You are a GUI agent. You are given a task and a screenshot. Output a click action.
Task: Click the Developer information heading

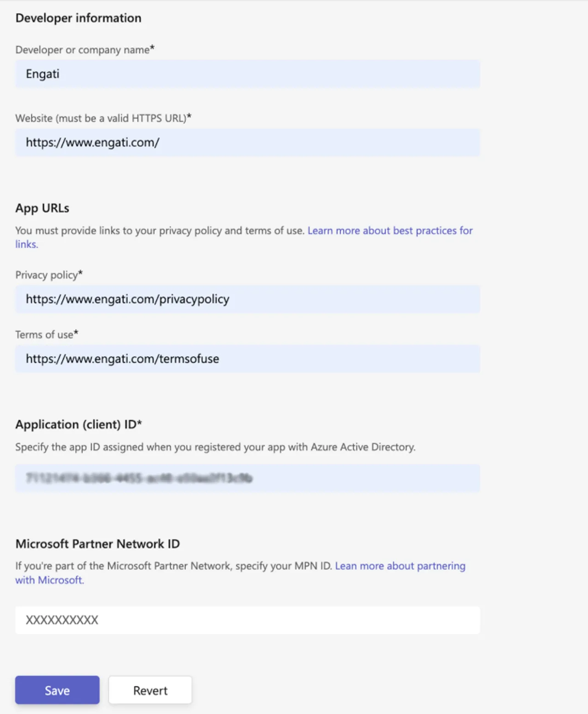[x=79, y=18]
